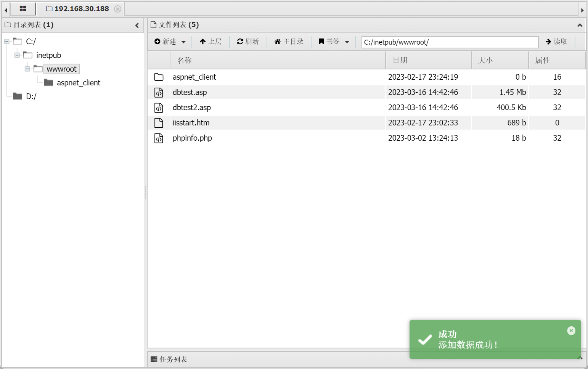Collapse the inetpub tree node
Image resolution: width=588 pixels, height=369 pixels.
tap(17, 55)
